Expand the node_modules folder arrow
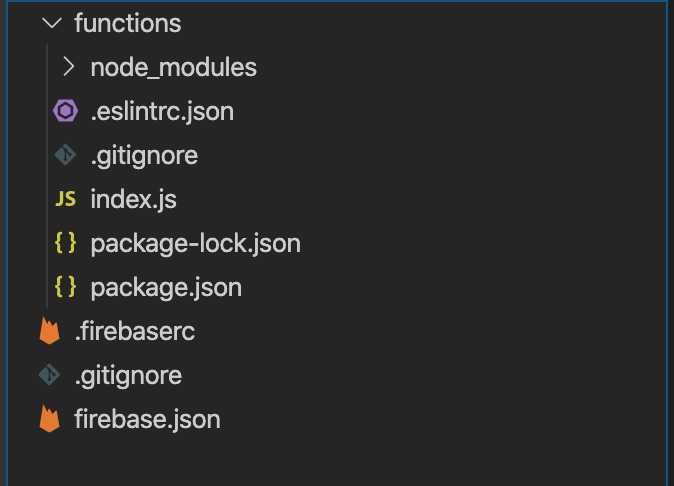 tap(69, 67)
